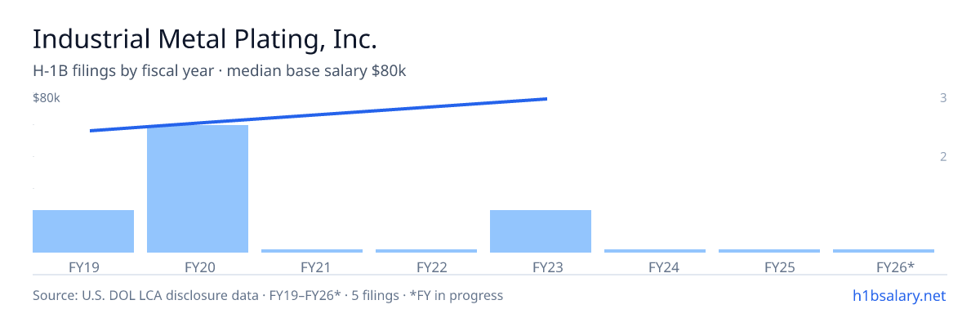Click the FY26* axis label
The image size is (980, 327).
point(895,267)
